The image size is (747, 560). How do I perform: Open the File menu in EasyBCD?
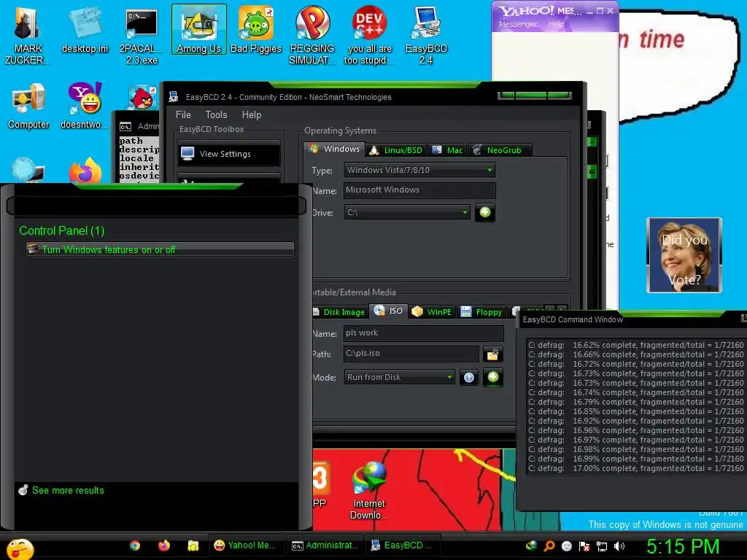[183, 114]
